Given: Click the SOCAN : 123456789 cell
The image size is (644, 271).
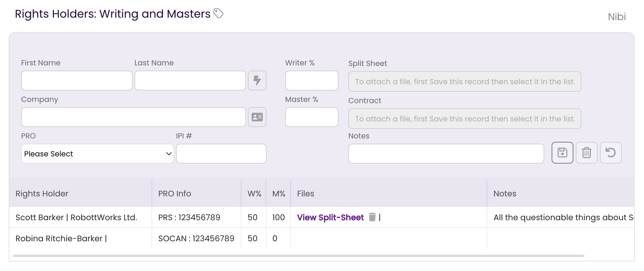Looking at the screenshot, I should (196, 238).
